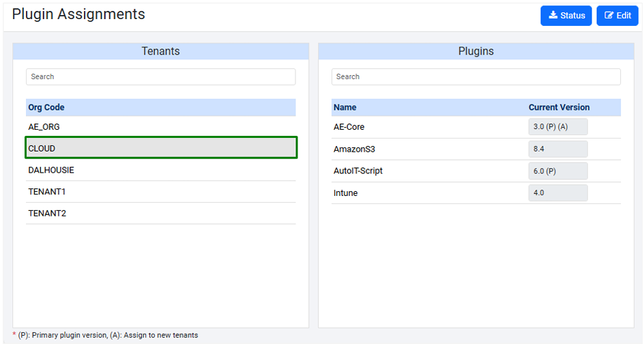
Task: Click the AmazonS3 version field 8.4
Action: (558, 149)
